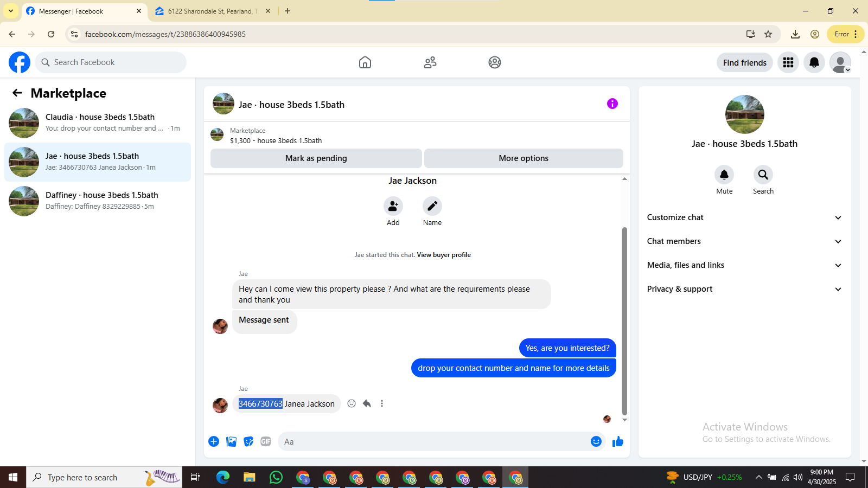Attach a photo file in composer
This screenshot has height=488, width=868.
click(x=231, y=441)
